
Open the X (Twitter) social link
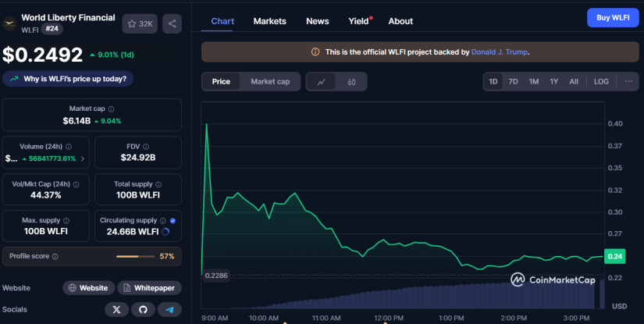[116, 310]
